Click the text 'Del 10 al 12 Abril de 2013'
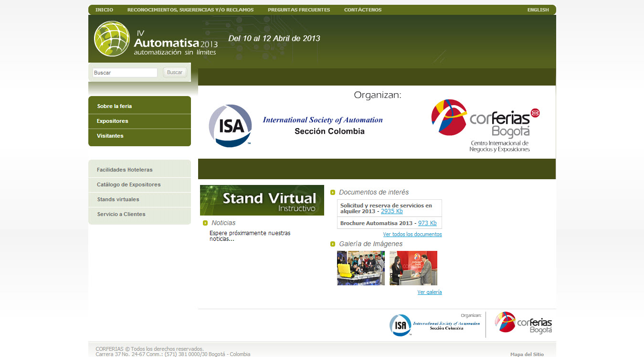The width and height of the screenshot is (644, 357). click(x=274, y=39)
